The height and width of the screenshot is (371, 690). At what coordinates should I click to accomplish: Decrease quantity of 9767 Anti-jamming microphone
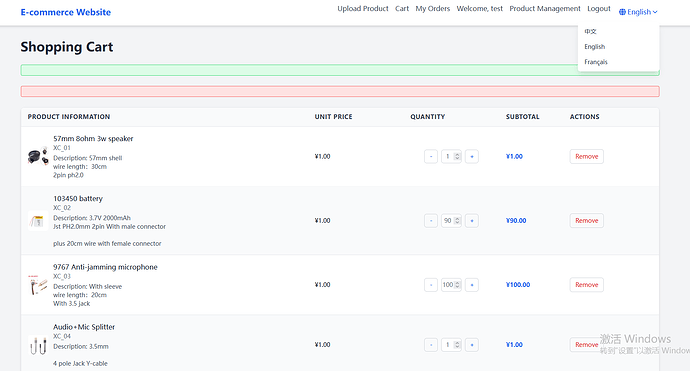(431, 285)
